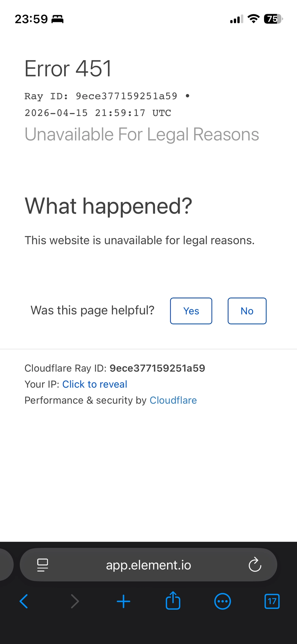
Task: Open the more options ellipsis menu
Action: pyautogui.click(x=223, y=601)
